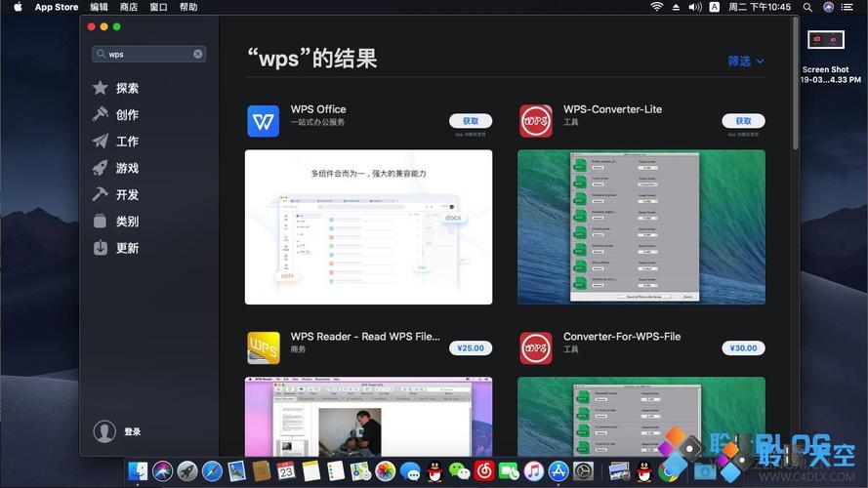
Task: Get WPS Office with 获取 button
Action: tap(471, 121)
